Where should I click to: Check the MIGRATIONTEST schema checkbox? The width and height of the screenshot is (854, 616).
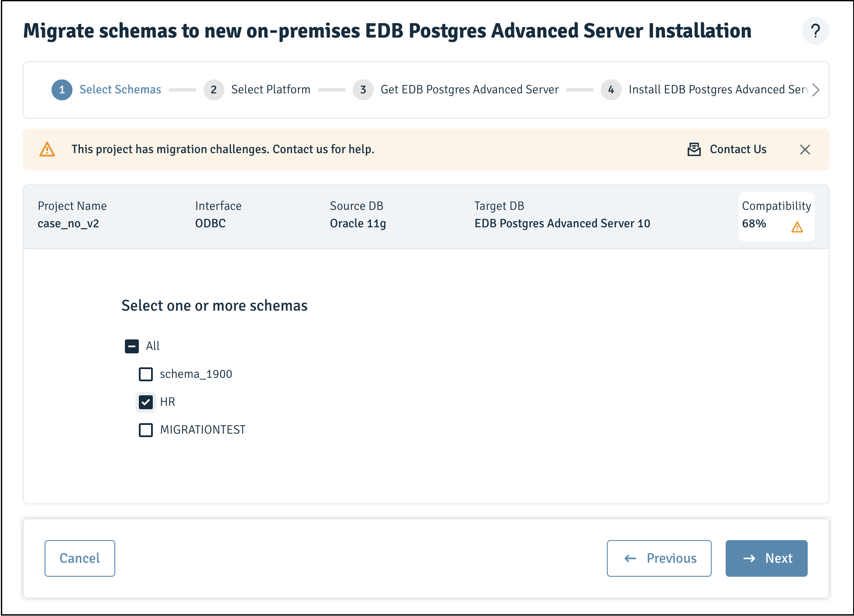(x=146, y=430)
